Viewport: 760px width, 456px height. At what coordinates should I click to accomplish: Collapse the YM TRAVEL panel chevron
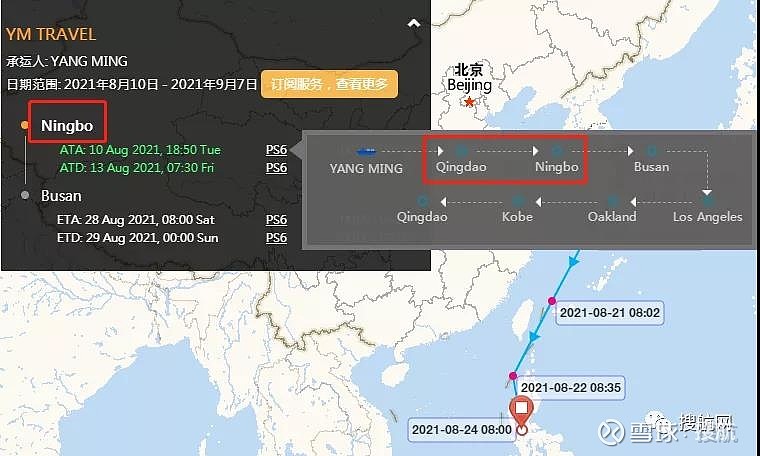413,23
